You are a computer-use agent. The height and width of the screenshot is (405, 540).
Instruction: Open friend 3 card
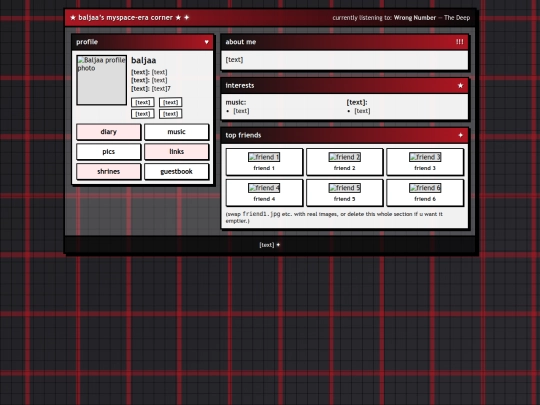pyautogui.click(x=425, y=162)
